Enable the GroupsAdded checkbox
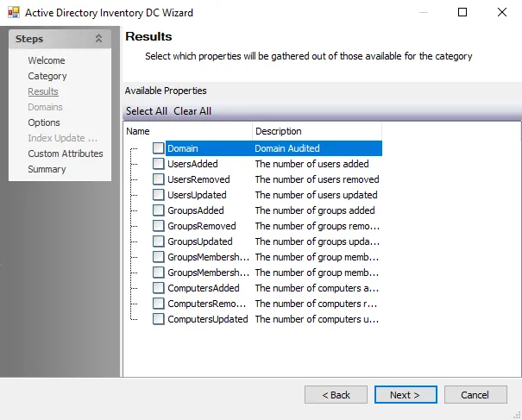 (158, 210)
